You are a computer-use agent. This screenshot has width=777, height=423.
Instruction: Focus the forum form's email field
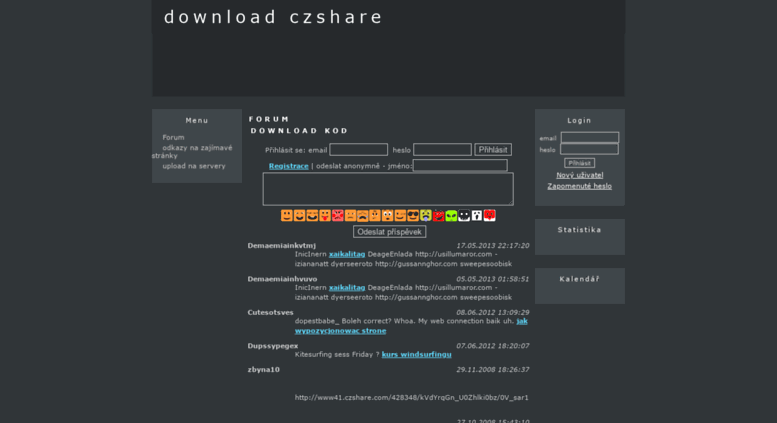[x=359, y=150]
